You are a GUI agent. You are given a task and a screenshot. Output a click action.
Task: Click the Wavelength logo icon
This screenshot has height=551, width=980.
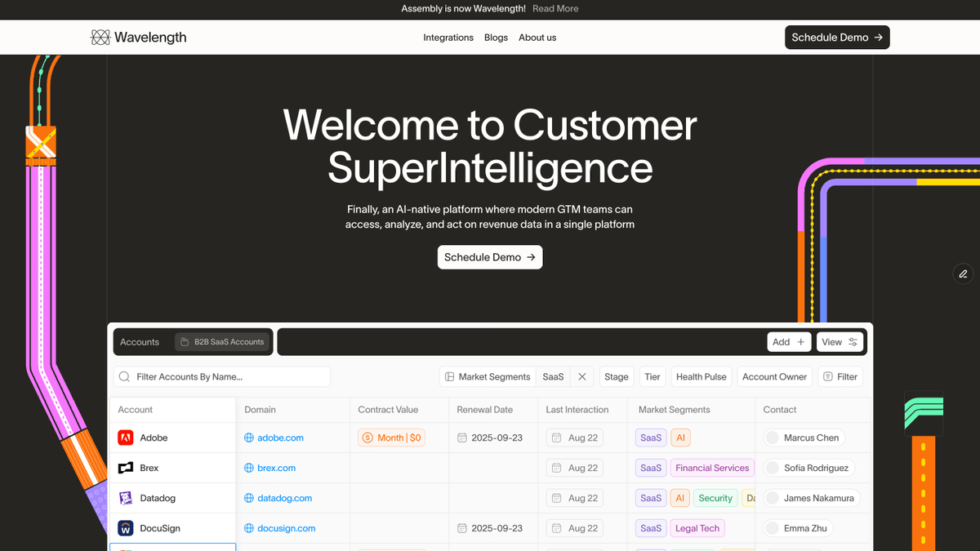(x=100, y=38)
